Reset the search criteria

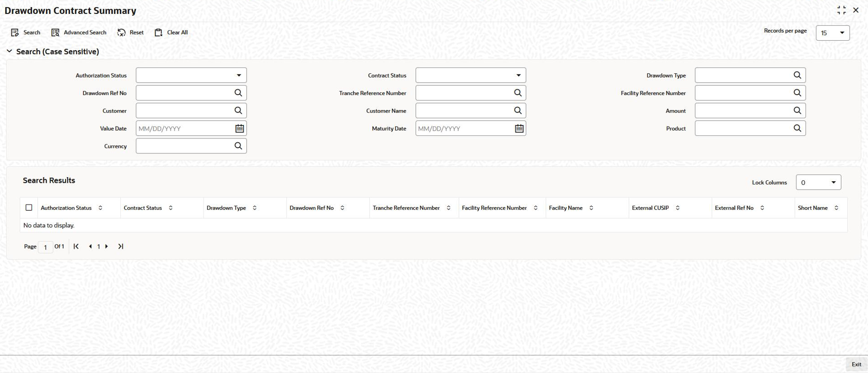coord(131,33)
